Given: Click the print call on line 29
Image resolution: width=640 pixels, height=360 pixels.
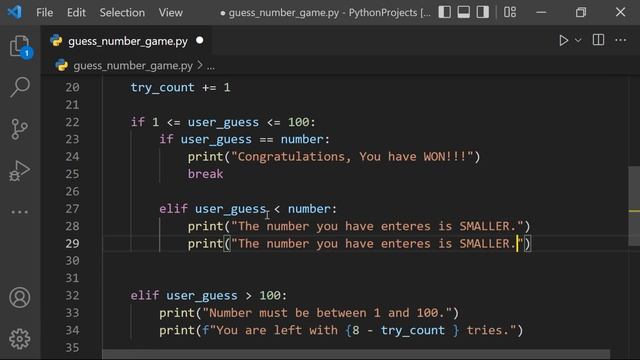Looking at the screenshot, I should pos(205,244).
